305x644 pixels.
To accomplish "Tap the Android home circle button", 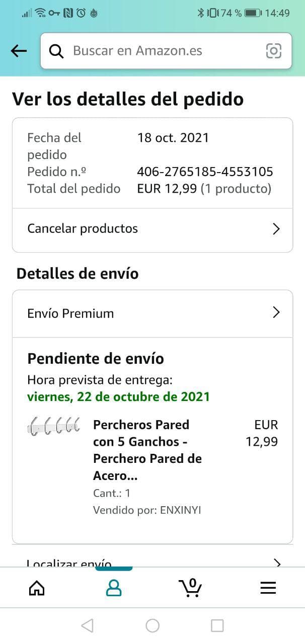I will pyautogui.click(x=152, y=625).
